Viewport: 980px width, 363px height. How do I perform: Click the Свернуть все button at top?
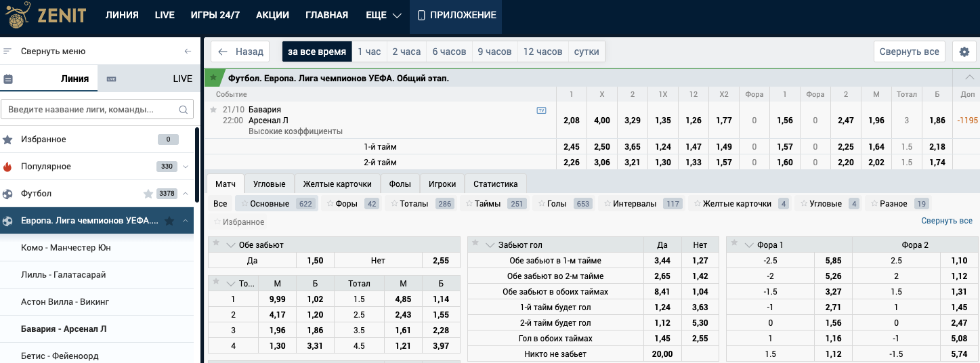point(910,51)
